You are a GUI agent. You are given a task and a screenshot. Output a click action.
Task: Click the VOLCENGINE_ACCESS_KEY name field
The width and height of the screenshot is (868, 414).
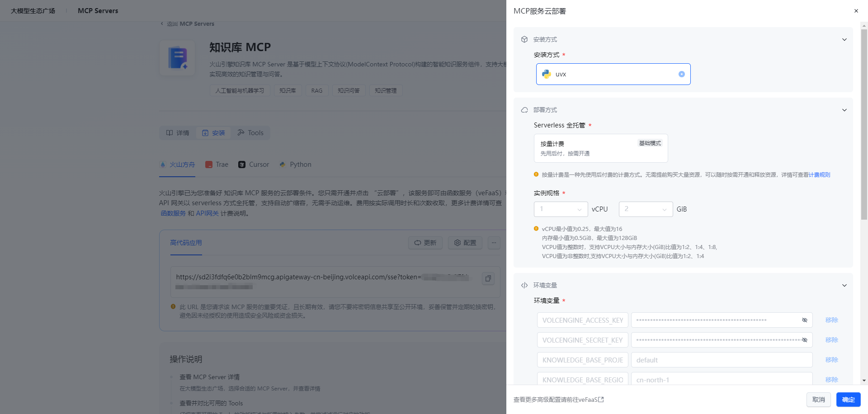[583, 320]
